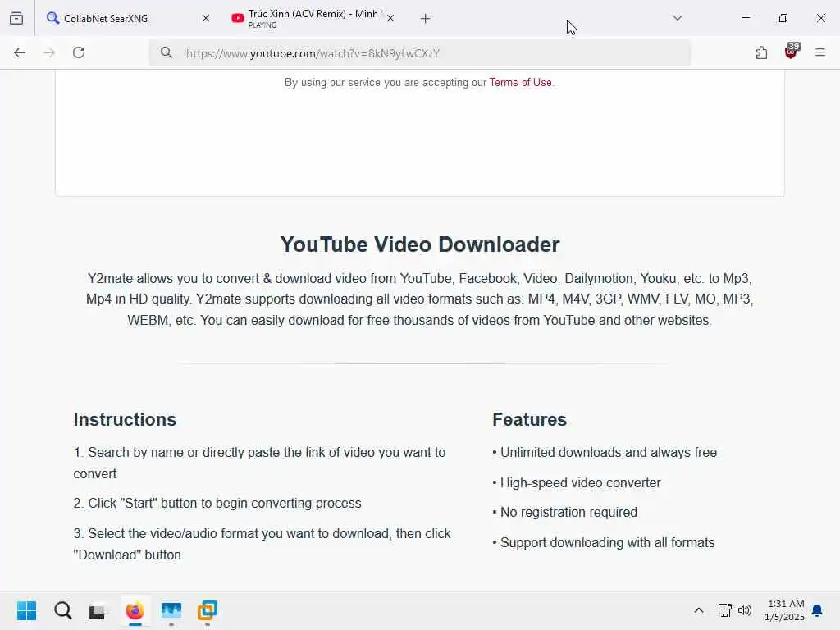Click the search icon in address bar

coord(167,52)
